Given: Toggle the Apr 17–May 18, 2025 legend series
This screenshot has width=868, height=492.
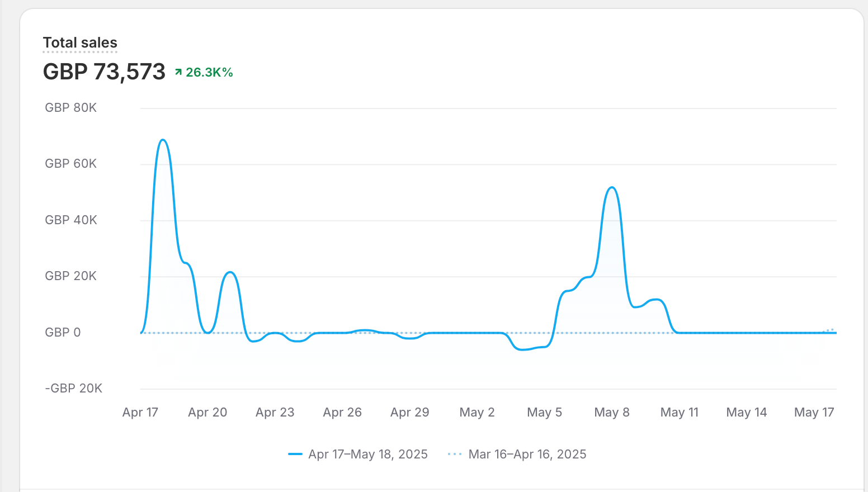Looking at the screenshot, I should (367, 455).
